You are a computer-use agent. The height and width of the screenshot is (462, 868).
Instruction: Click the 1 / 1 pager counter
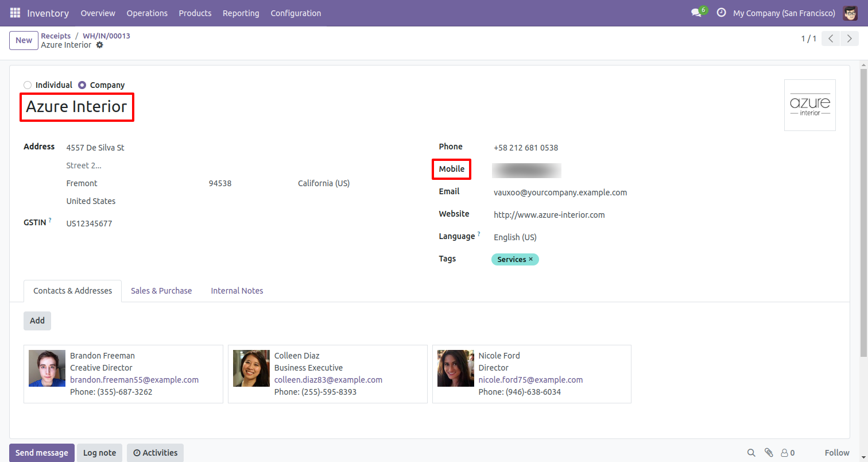click(x=809, y=39)
